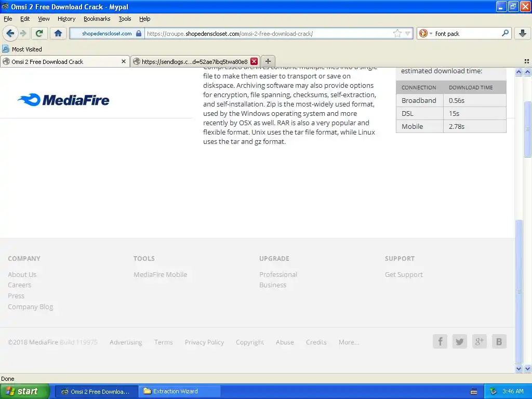Click the font pack search field
Image resolution: width=532 pixels, height=399 pixels.
(x=467, y=34)
